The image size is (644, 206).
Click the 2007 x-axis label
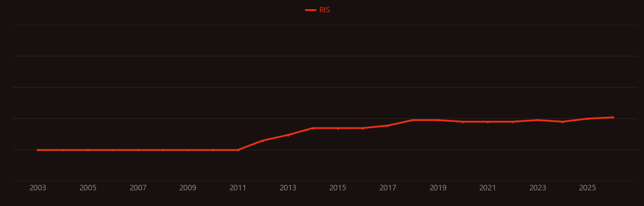[138, 188]
